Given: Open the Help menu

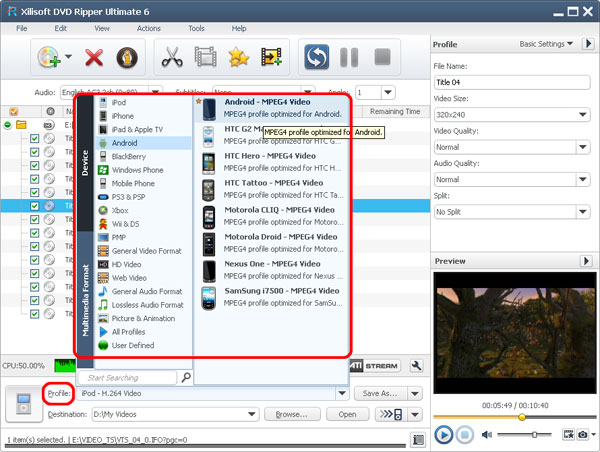Looking at the screenshot, I should (239, 28).
